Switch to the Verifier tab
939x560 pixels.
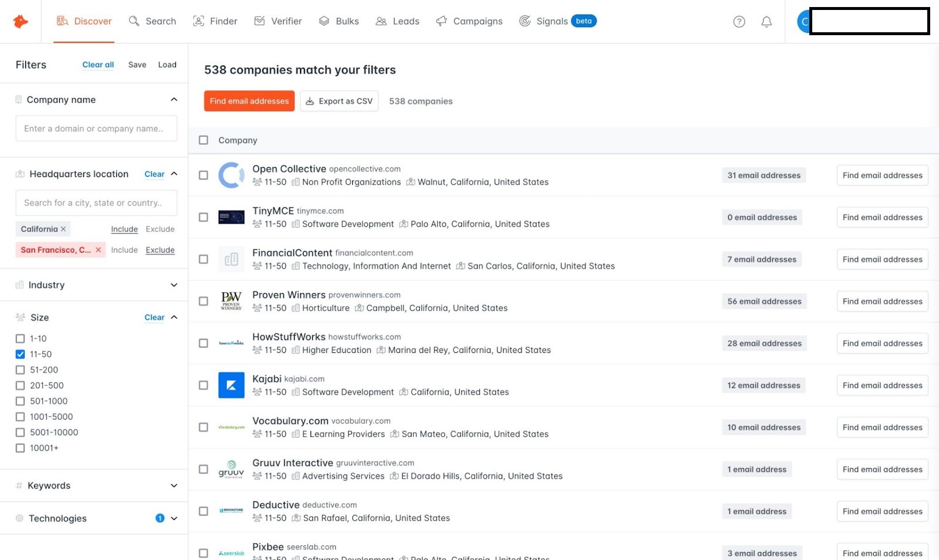(x=278, y=21)
